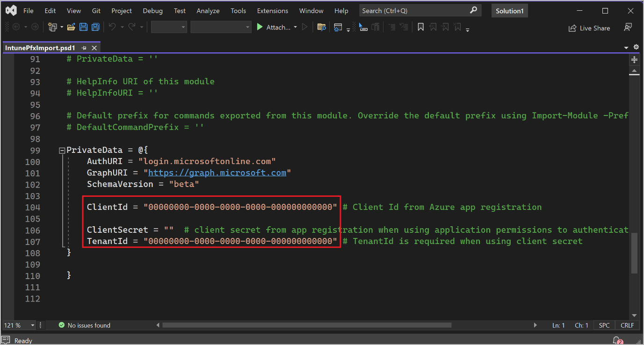
Task: Click the Save file icon
Action: (83, 28)
